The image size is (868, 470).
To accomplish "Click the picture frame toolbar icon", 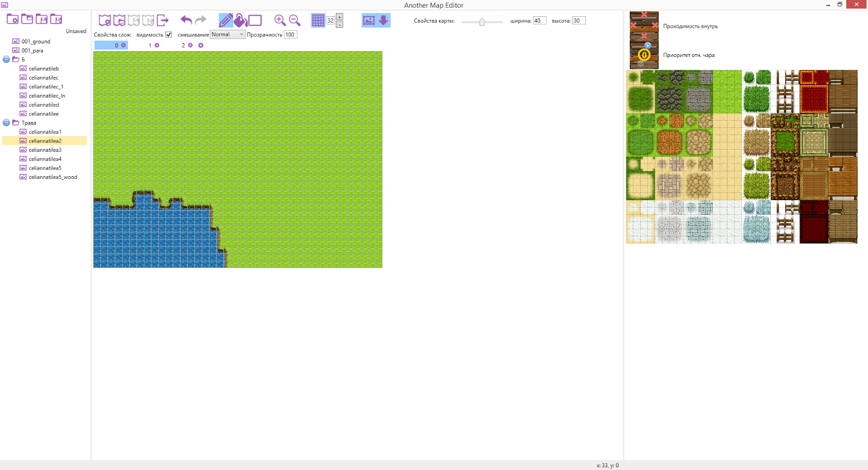I will pos(369,21).
